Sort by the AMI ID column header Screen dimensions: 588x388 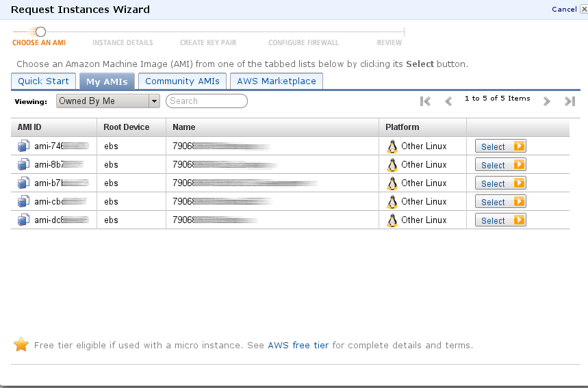coord(54,127)
